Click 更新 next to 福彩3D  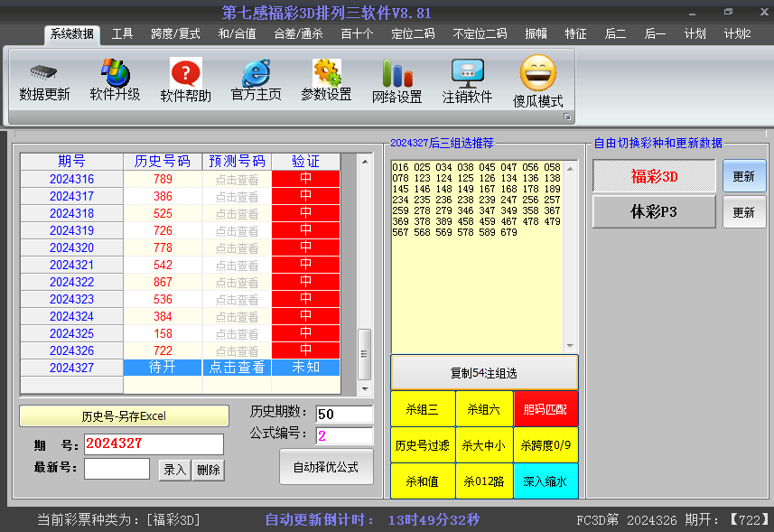[x=744, y=176]
